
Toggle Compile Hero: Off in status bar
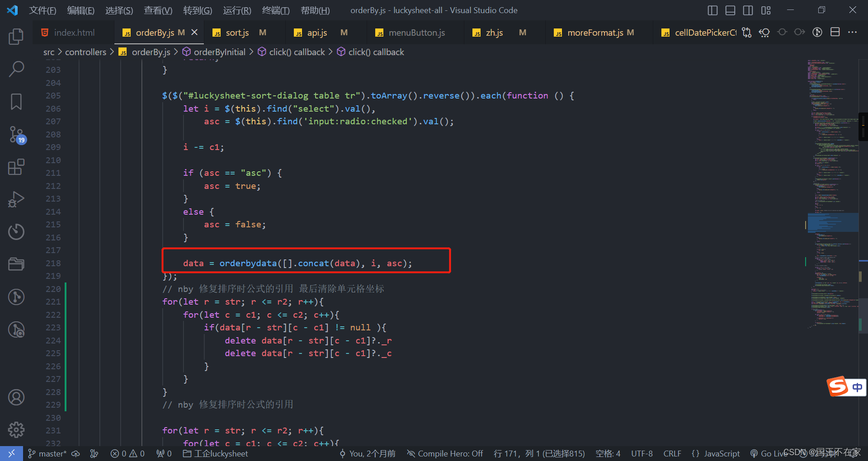coord(445,453)
